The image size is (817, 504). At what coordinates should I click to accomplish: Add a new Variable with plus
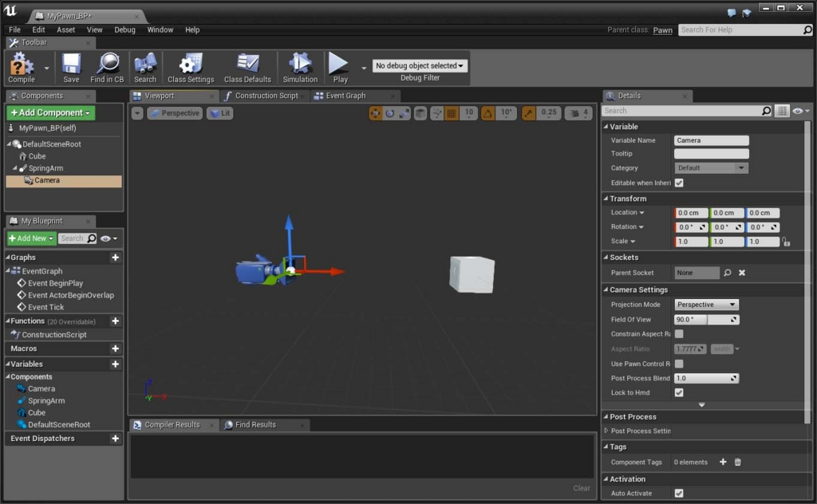115,364
